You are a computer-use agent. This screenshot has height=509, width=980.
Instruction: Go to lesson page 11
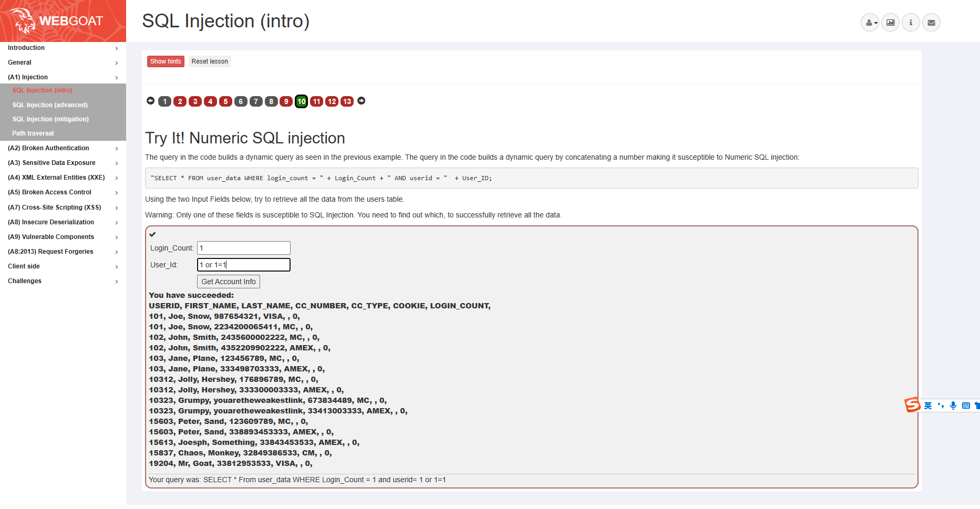(x=316, y=101)
